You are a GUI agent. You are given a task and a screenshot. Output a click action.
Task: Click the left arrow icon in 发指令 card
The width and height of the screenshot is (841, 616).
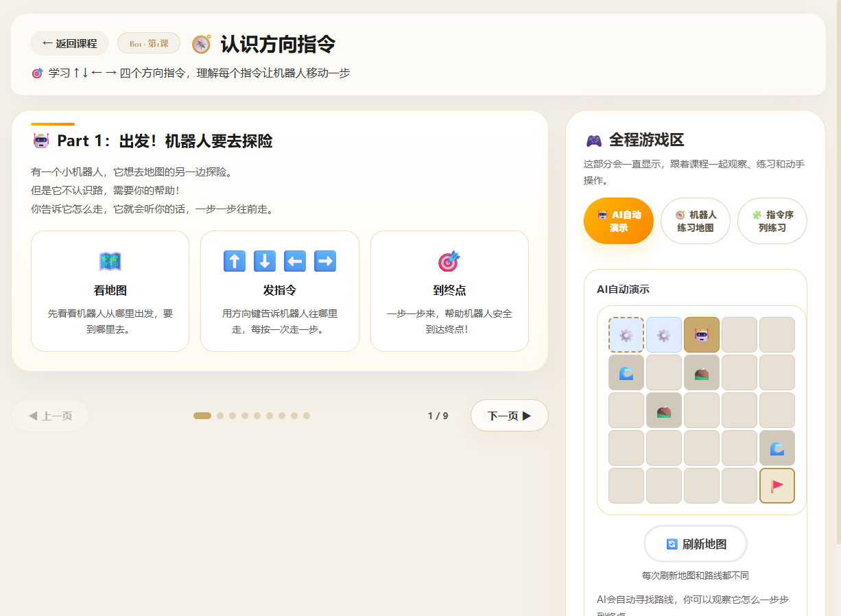pyautogui.click(x=295, y=261)
